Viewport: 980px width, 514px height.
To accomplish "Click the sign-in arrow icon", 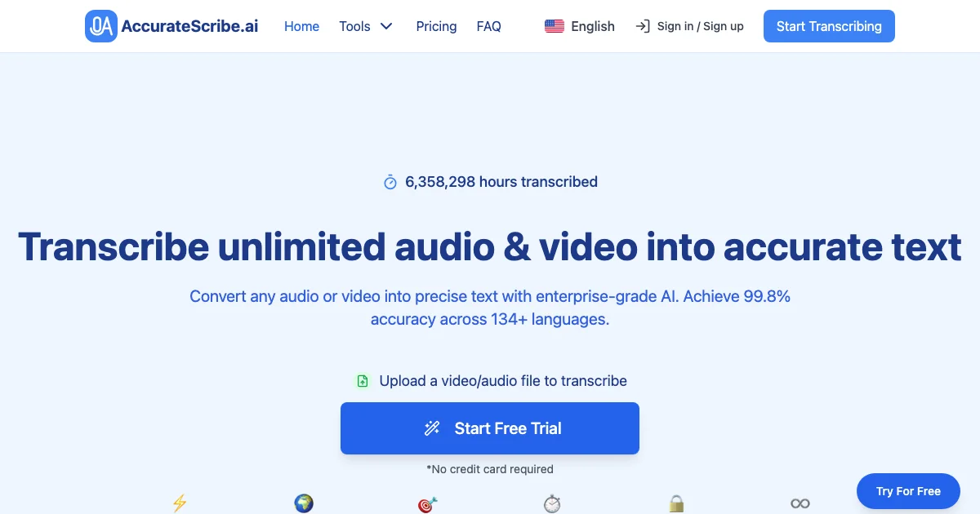I will click(x=643, y=26).
